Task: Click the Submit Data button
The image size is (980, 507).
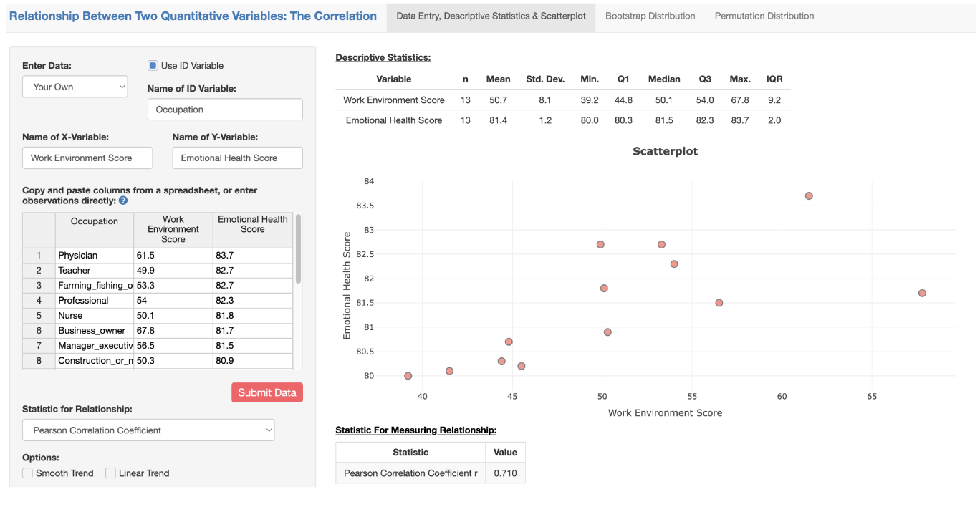Action: (266, 392)
